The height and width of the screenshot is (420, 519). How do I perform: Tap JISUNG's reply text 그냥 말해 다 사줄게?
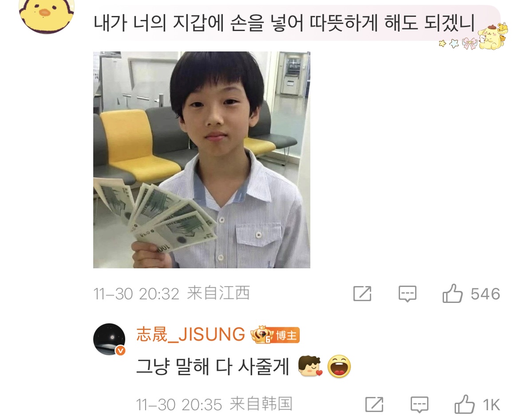213,367
